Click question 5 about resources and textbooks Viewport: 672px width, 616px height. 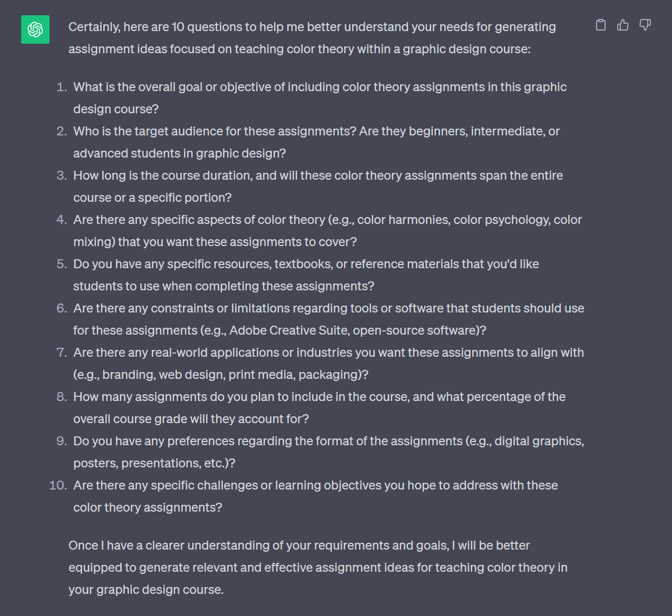click(x=306, y=275)
